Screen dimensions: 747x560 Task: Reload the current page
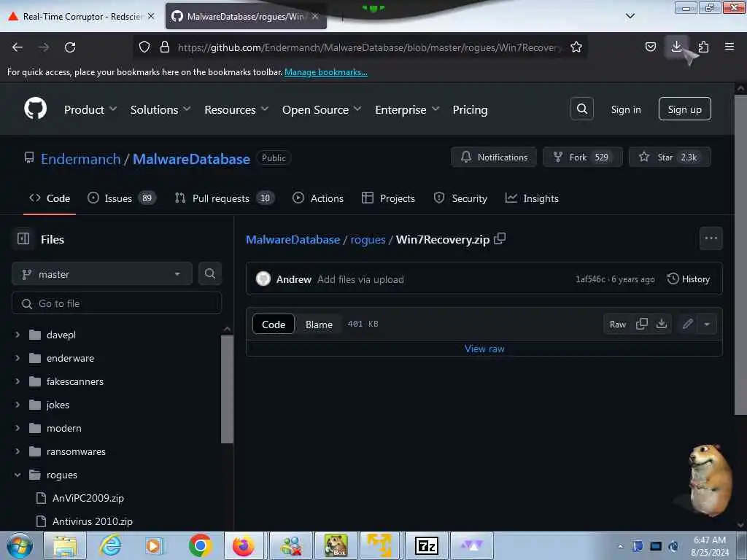click(70, 47)
